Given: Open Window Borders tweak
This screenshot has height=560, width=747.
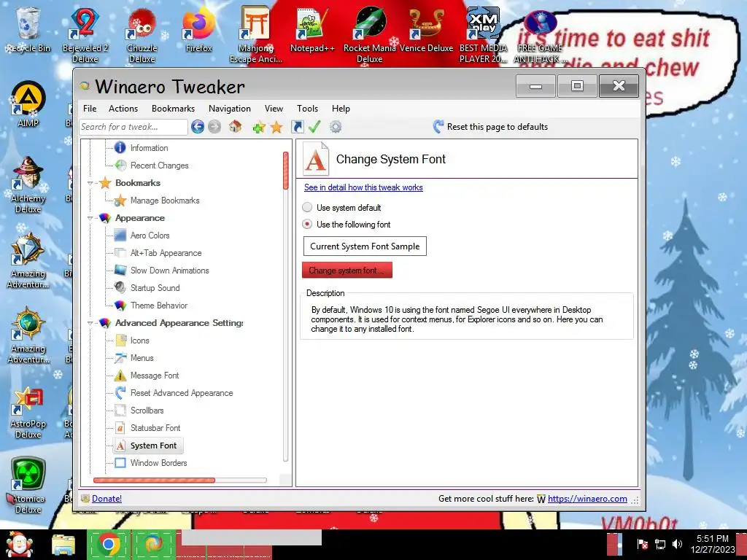Looking at the screenshot, I should [158, 463].
